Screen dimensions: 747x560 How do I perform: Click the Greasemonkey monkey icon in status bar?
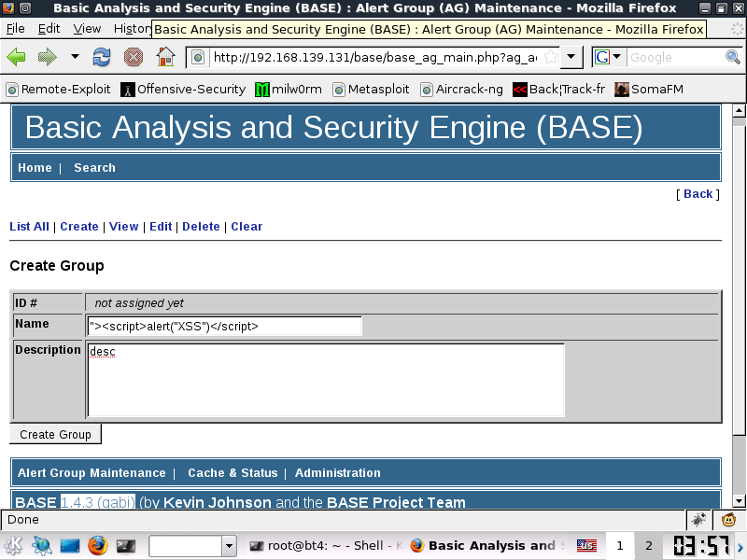coord(728,520)
